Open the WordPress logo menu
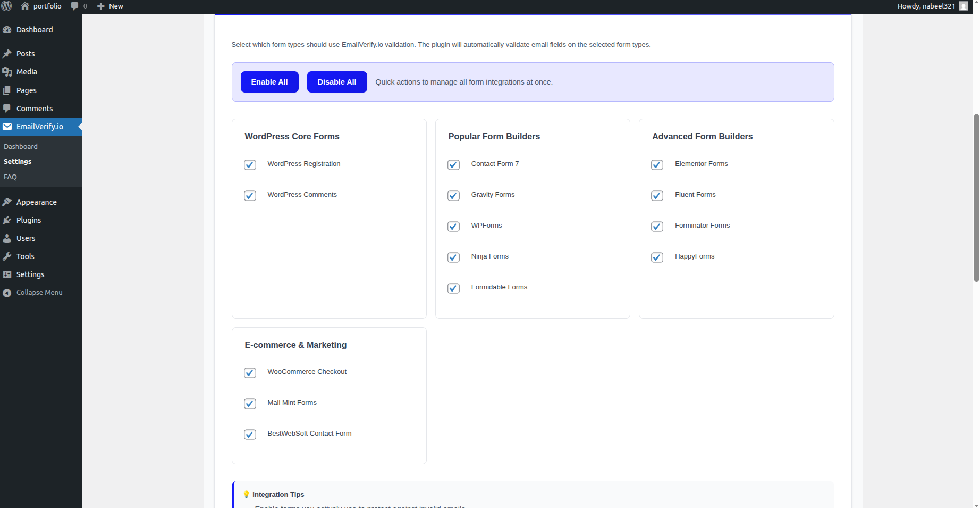Image resolution: width=980 pixels, height=508 pixels. (x=6, y=6)
